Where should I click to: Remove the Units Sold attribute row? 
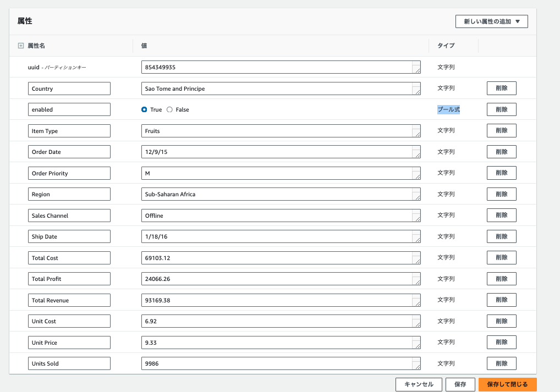coord(501,363)
